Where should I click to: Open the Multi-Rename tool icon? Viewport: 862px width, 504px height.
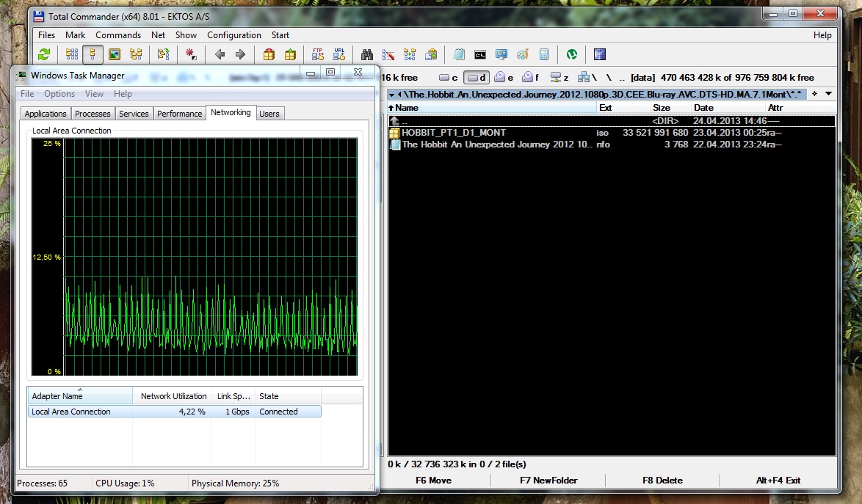click(388, 54)
